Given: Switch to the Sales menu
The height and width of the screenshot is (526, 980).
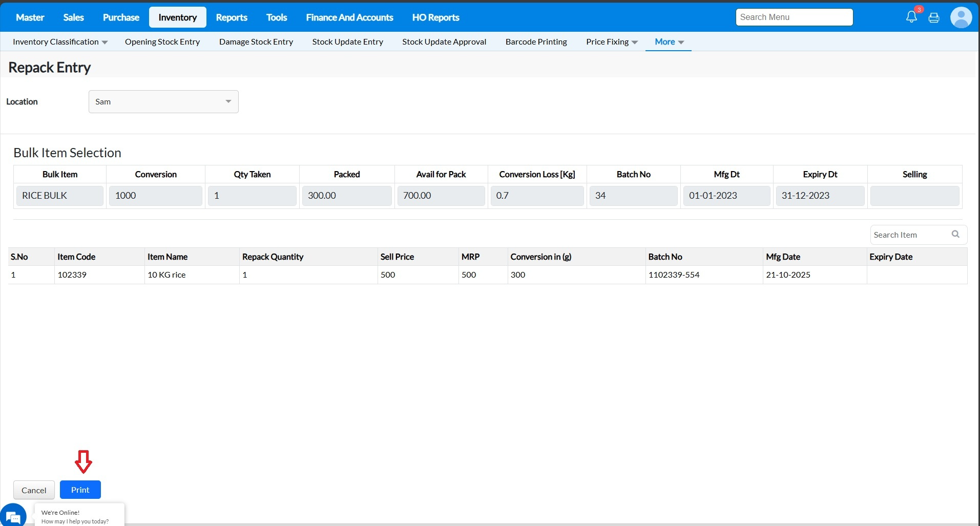Looking at the screenshot, I should pyautogui.click(x=73, y=17).
